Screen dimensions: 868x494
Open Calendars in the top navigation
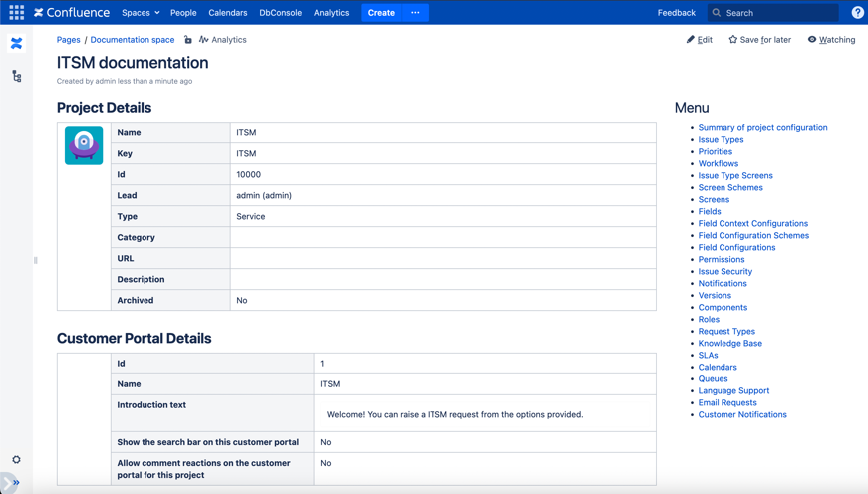click(228, 13)
